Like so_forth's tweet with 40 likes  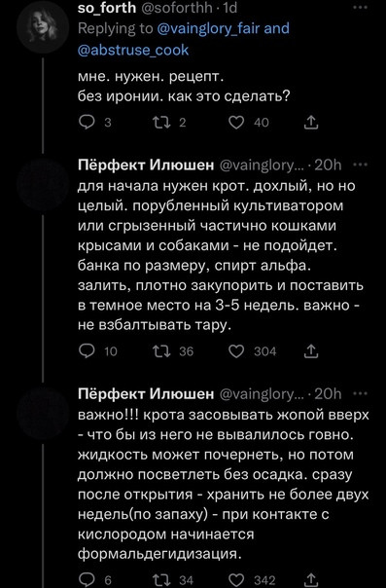click(236, 123)
